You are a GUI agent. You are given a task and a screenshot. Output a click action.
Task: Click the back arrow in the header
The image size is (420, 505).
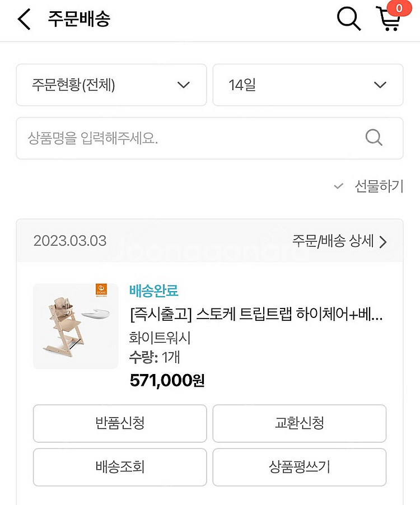[24, 18]
